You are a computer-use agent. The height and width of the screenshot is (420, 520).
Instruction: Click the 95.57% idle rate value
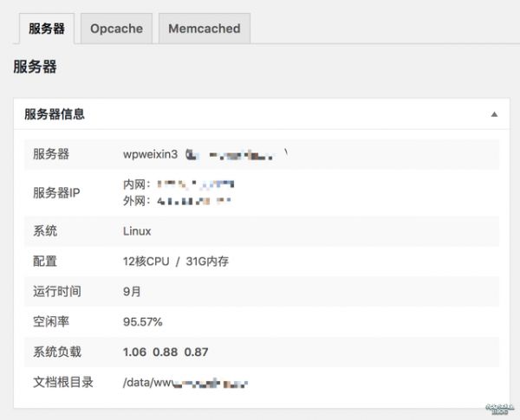click(142, 322)
